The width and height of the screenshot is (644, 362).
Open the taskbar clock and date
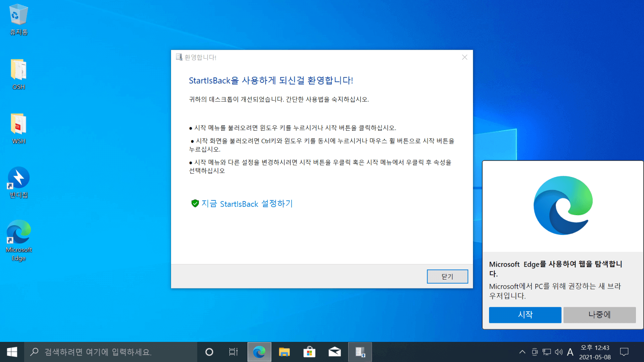pyautogui.click(x=595, y=352)
